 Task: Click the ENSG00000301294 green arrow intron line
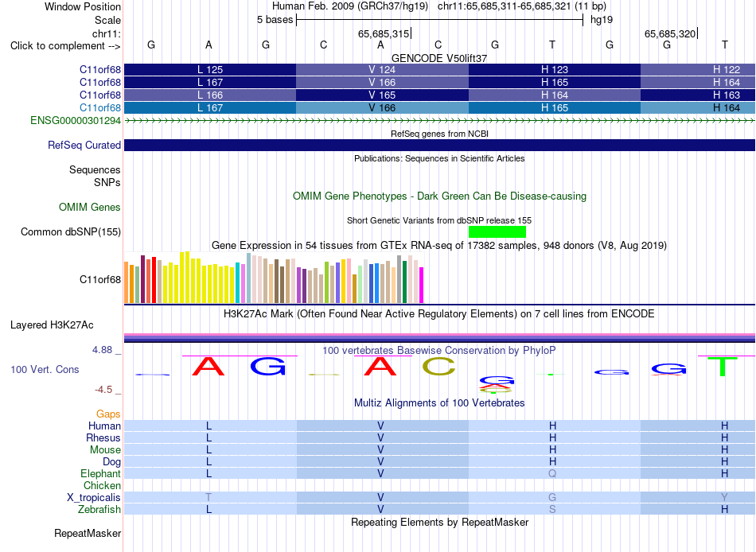[439, 121]
